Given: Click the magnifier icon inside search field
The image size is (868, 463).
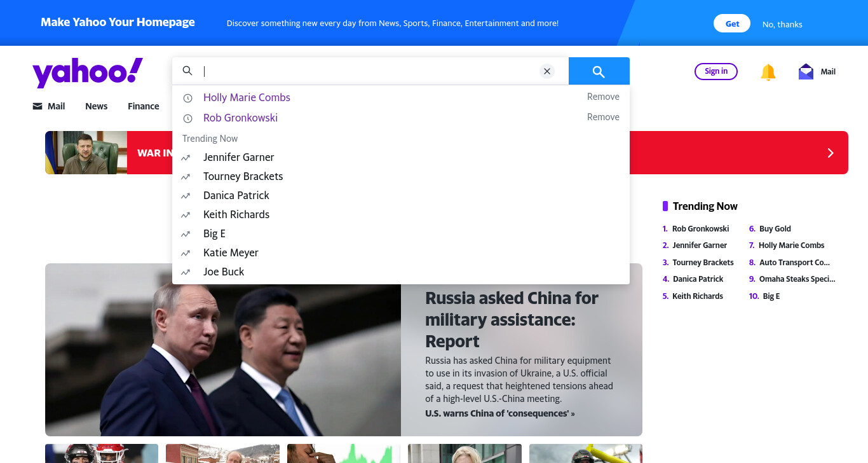Looking at the screenshot, I should pyautogui.click(x=187, y=71).
